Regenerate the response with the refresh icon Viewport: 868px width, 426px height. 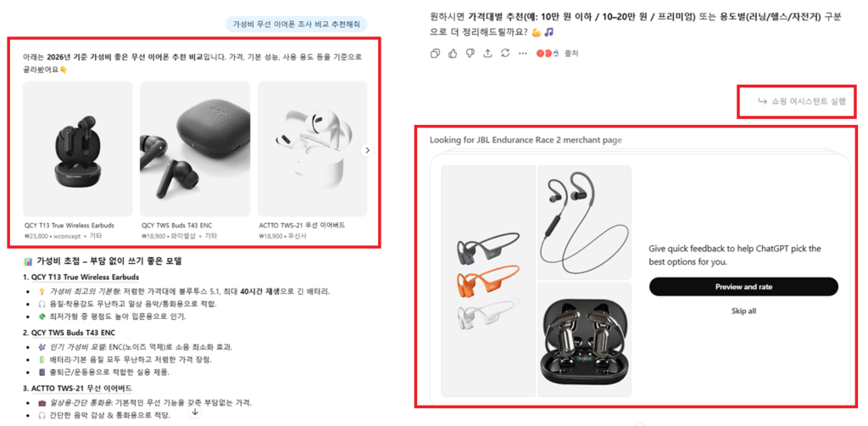click(505, 53)
